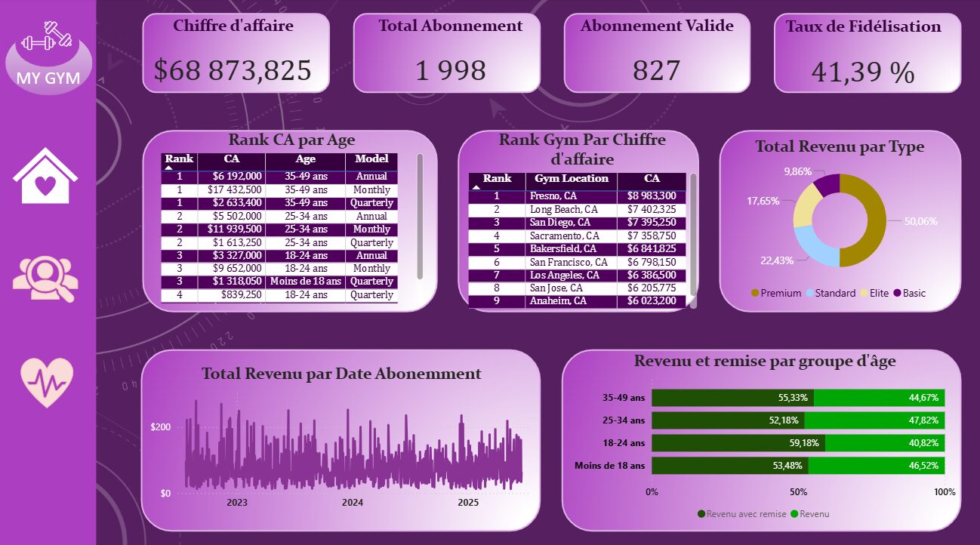Click the $8 983,300 gym revenue cell
Image resolution: width=980 pixels, height=545 pixels.
652,196
